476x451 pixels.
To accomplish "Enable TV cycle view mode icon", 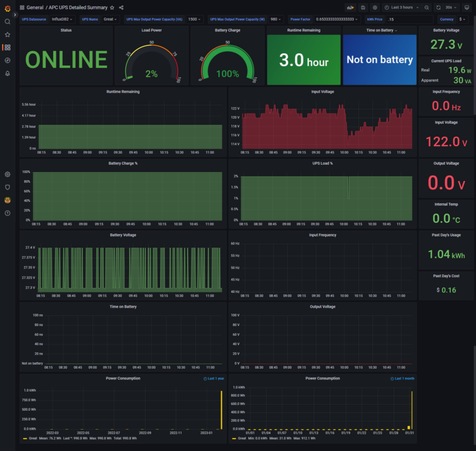I will pos(466,7).
